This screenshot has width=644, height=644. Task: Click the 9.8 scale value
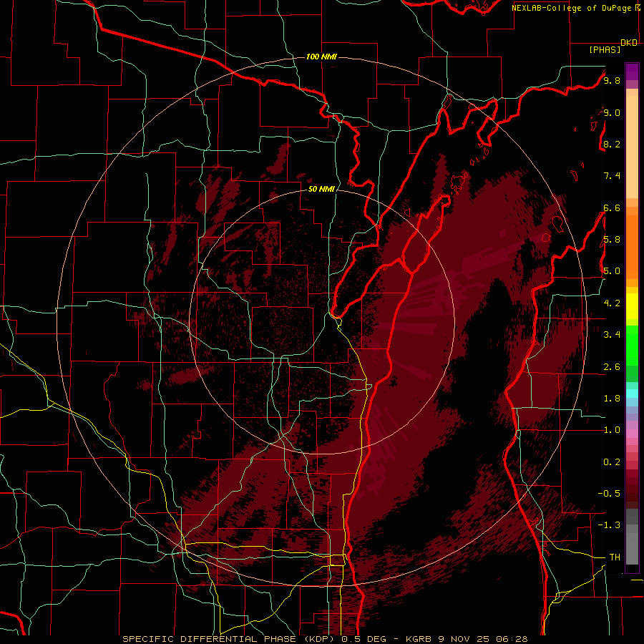[x=612, y=81]
